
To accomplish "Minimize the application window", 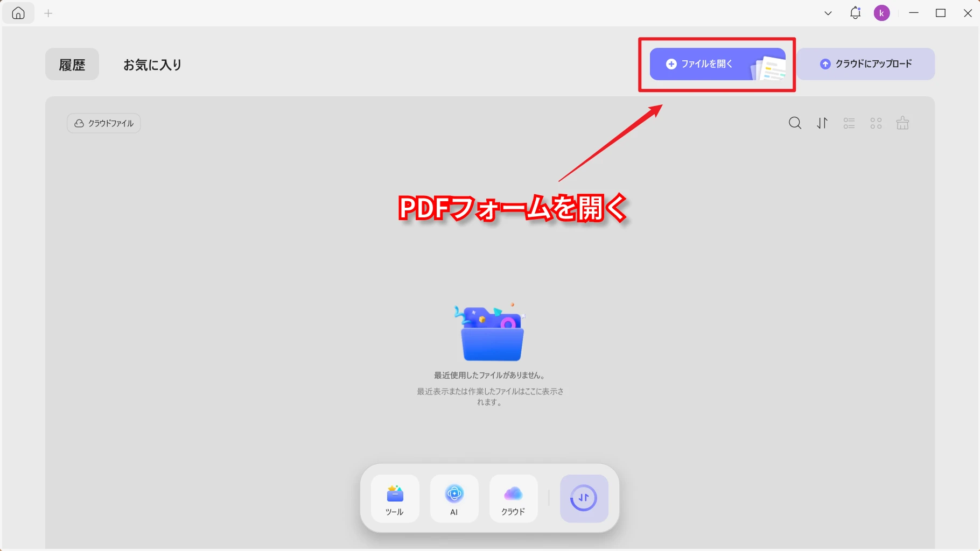I will (x=914, y=13).
